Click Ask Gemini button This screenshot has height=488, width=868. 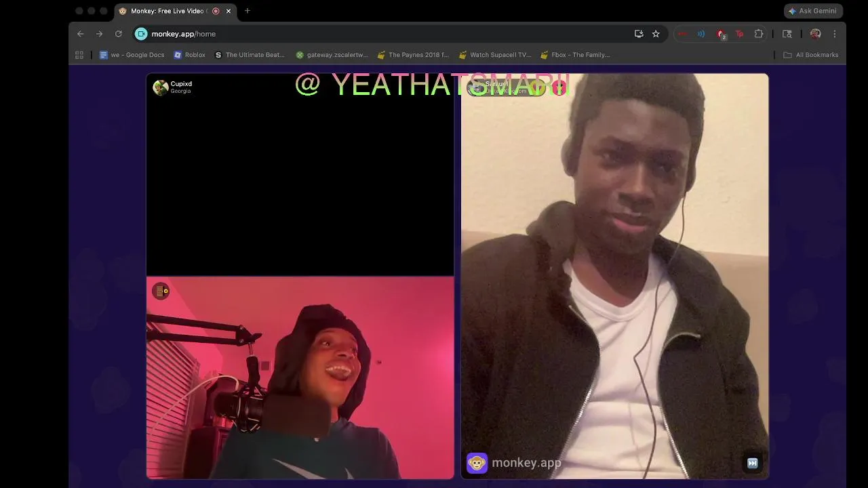click(813, 11)
